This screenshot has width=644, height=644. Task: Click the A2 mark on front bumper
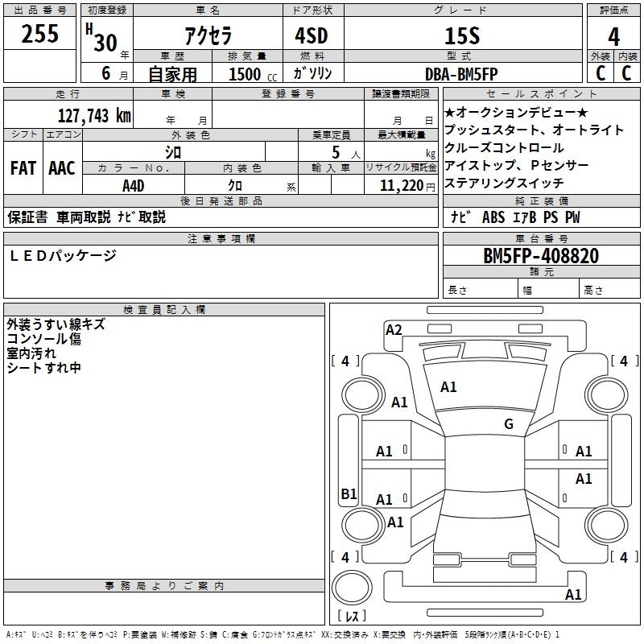click(x=394, y=330)
